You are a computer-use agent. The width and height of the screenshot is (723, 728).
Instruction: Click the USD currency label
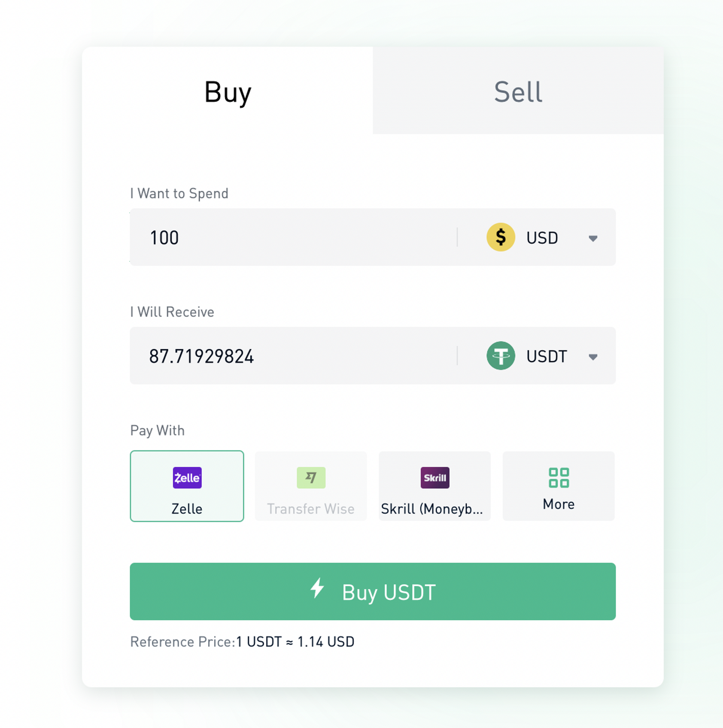click(542, 238)
